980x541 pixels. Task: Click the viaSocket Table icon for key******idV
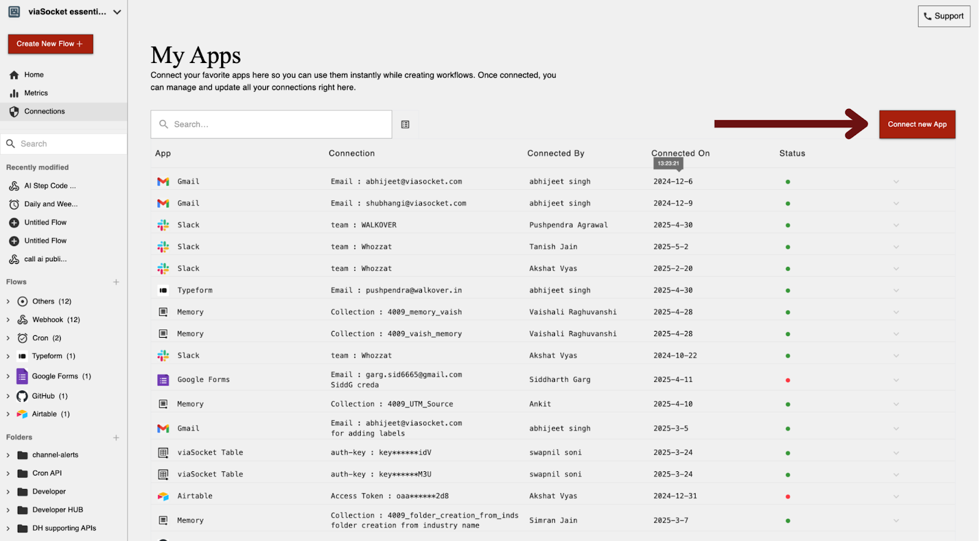tap(163, 453)
